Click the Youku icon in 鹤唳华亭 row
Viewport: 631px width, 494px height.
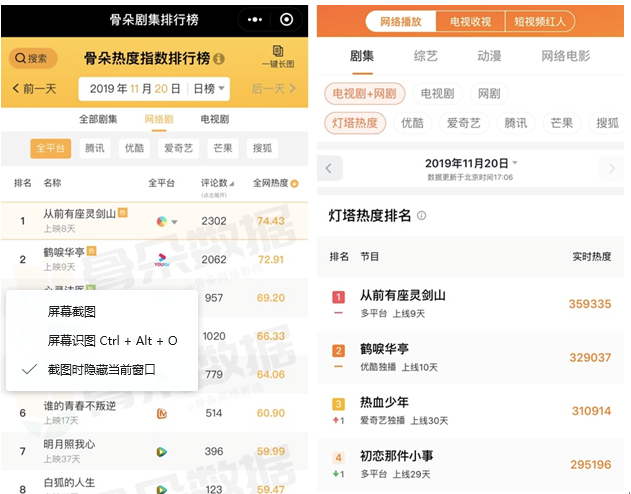point(162,259)
